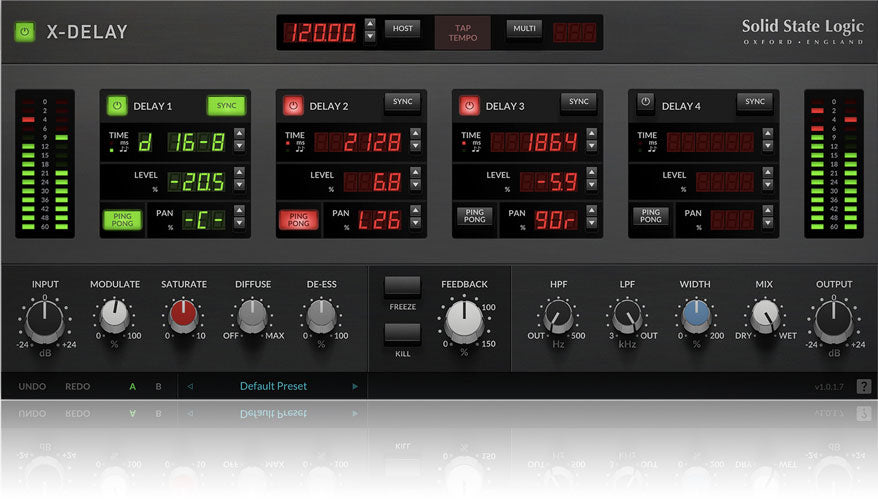Toggle the Delay 3 power button
The image size is (878, 500).
pos(469,106)
